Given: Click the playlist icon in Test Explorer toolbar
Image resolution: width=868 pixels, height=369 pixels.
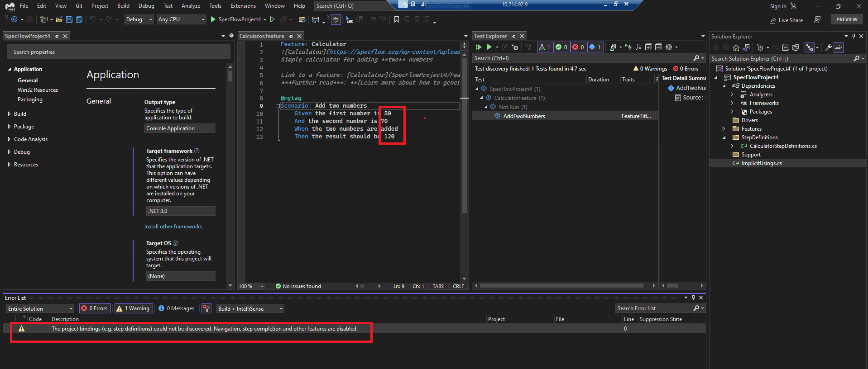Looking at the screenshot, I should click(613, 47).
